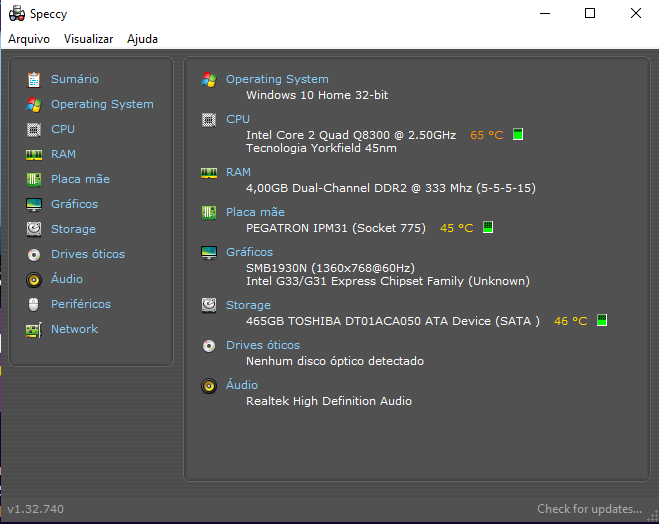Click version number v1.32.740 in status bar
Viewport: 659px width, 524px height.
(36, 509)
